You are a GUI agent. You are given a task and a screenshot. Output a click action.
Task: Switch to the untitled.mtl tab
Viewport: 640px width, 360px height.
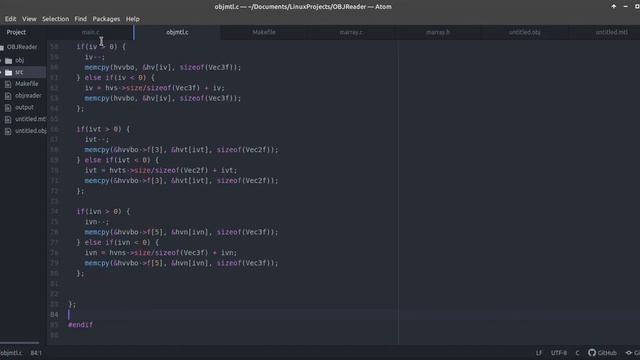tap(611, 32)
